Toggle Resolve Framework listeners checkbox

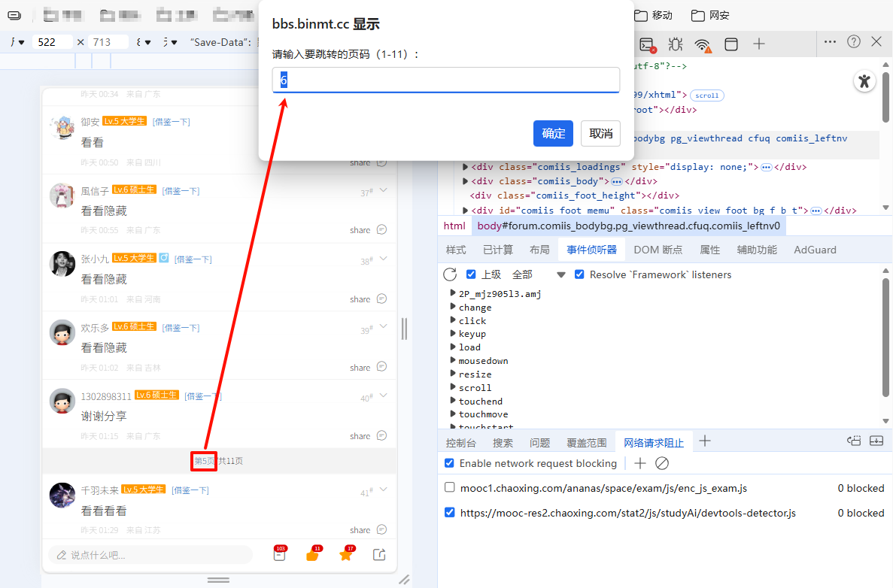click(x=579, y=274)
